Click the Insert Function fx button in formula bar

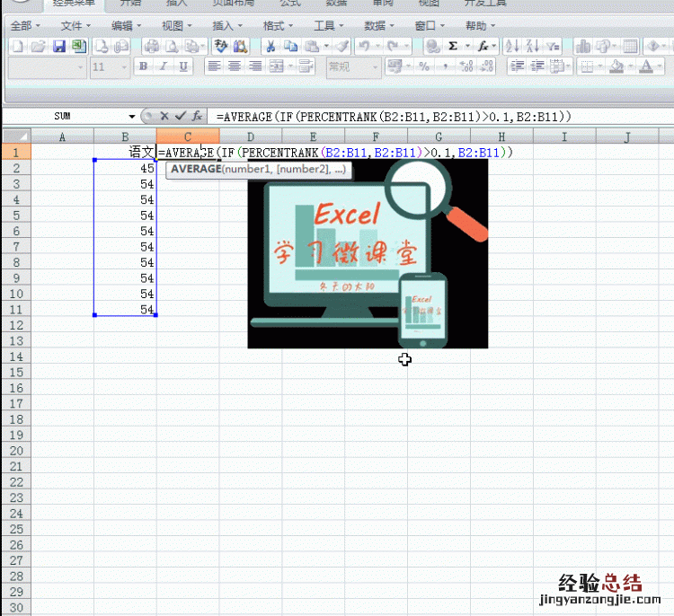pos(197,116)
